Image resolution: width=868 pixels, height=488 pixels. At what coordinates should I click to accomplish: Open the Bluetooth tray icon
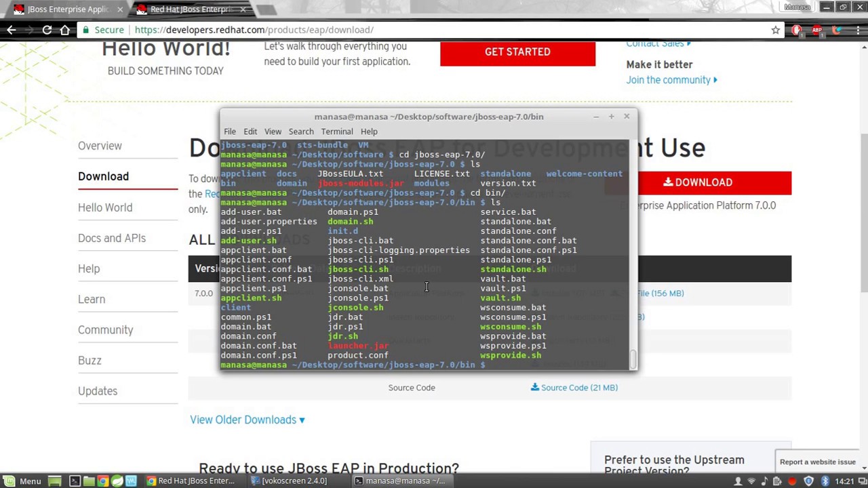coord(825,481)
